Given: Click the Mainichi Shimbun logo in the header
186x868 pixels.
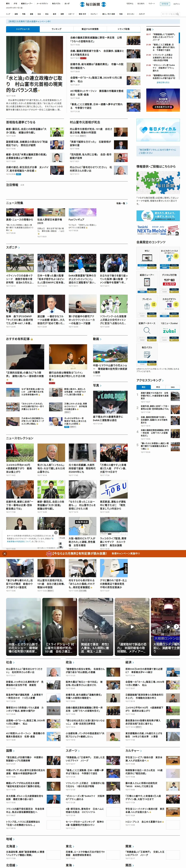Looking at the screenshot, I should [93, 4].
